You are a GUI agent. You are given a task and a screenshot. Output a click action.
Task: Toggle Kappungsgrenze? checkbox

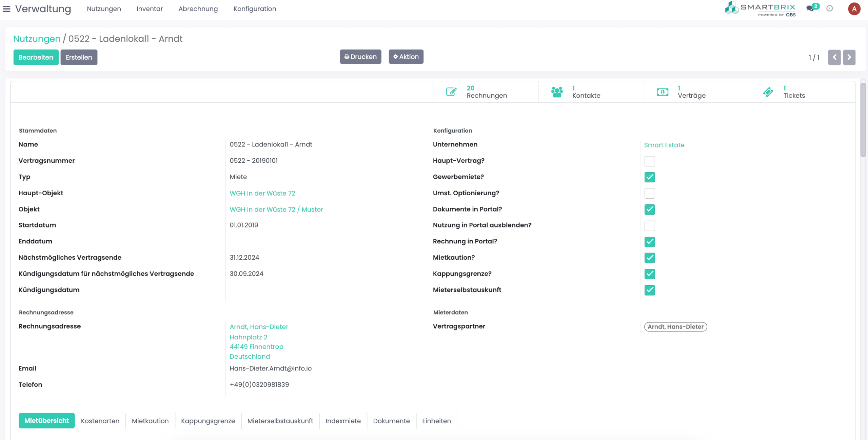(x=650, y=274)
